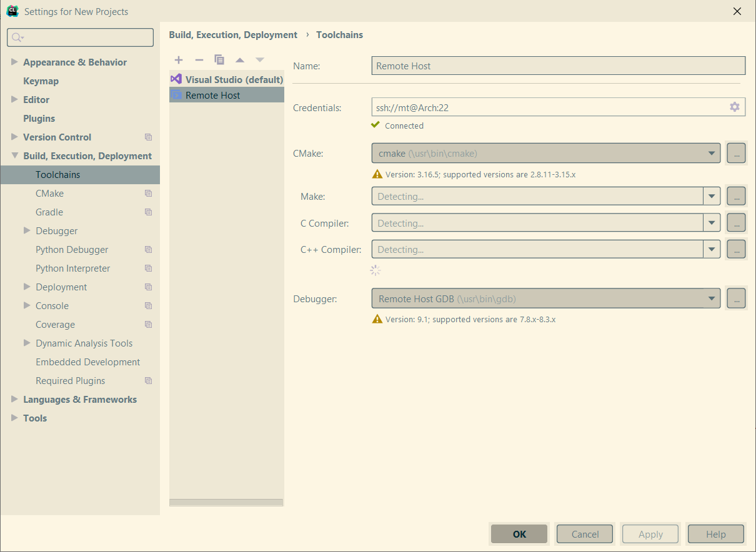Click the horizontal scrollbar below the toolchain list
Image resolution: width=756 pixels, height=552 pixels.
point(226,501)
